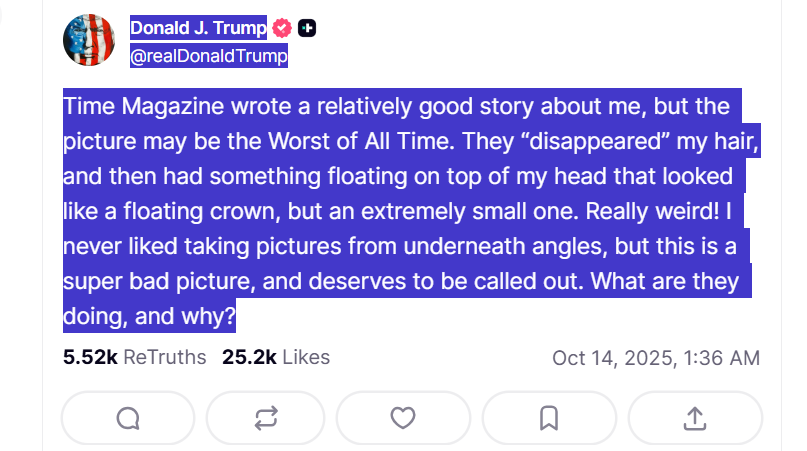Bookmark this Time Magazine post

[548, 418]
